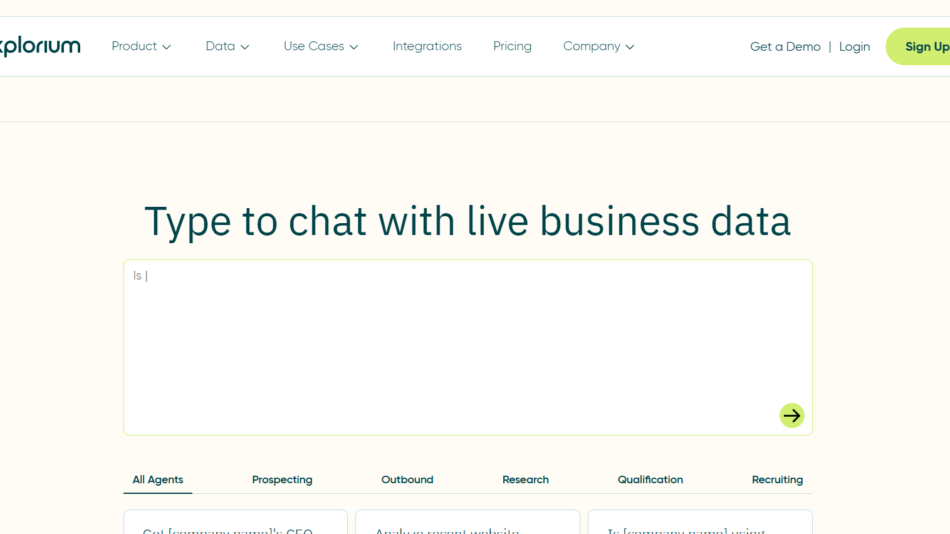Click the Explorium logo
The image size is (950, 534).
tap(40, 46)
